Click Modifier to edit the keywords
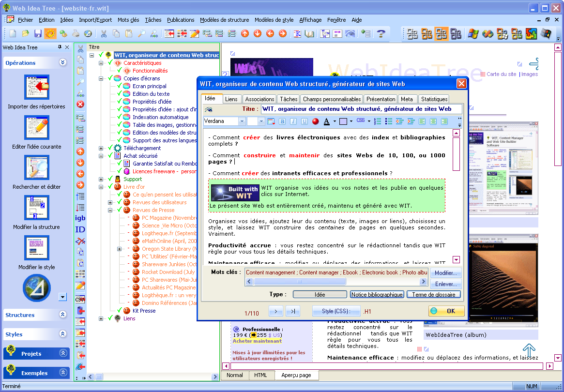The width and height of the screenshot is (564, 392). click(445, 272)
